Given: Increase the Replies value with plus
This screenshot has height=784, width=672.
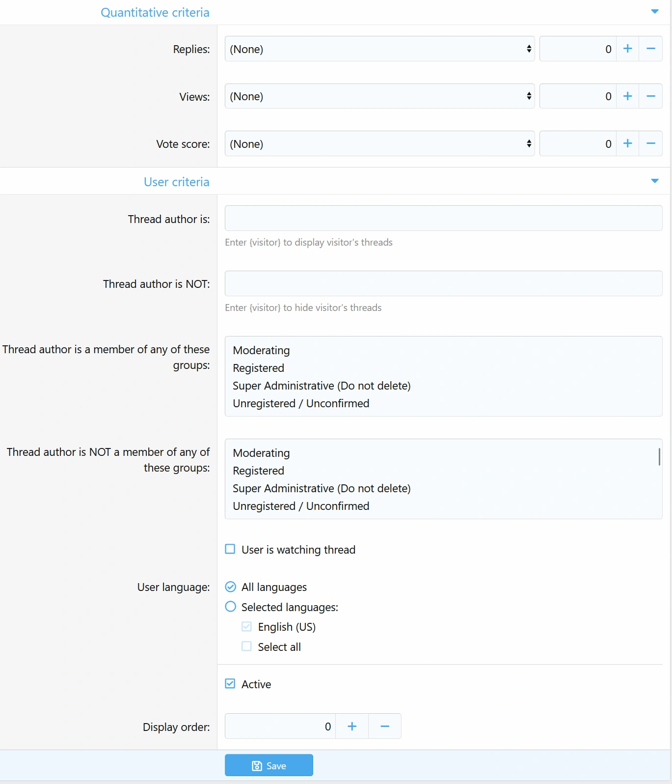Looking at the screenshot, I should (x=627, y=49).
